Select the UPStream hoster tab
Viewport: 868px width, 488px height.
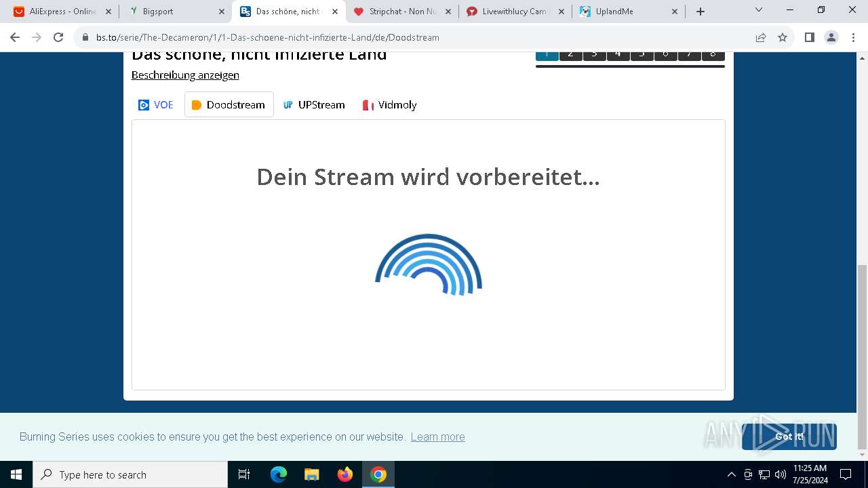point(314,104)
